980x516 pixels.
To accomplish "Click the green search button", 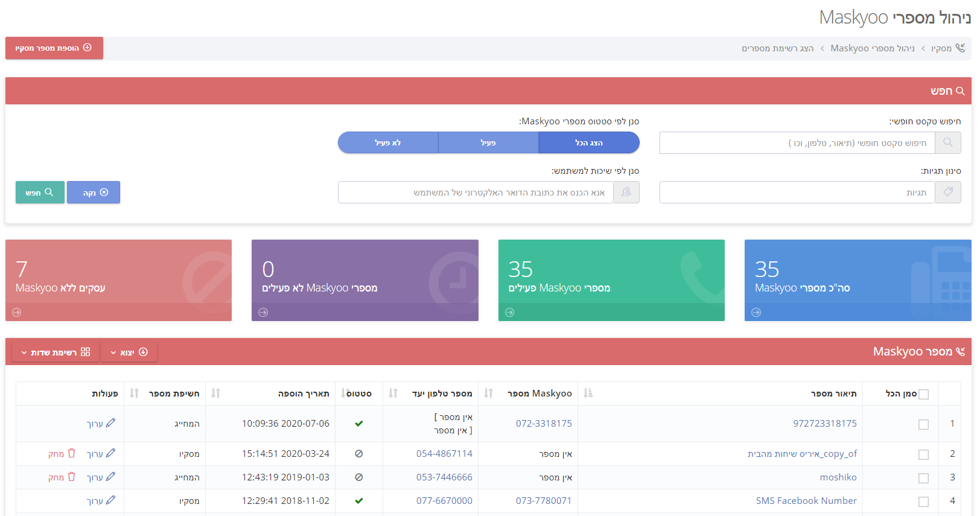I will coord(40,193).
